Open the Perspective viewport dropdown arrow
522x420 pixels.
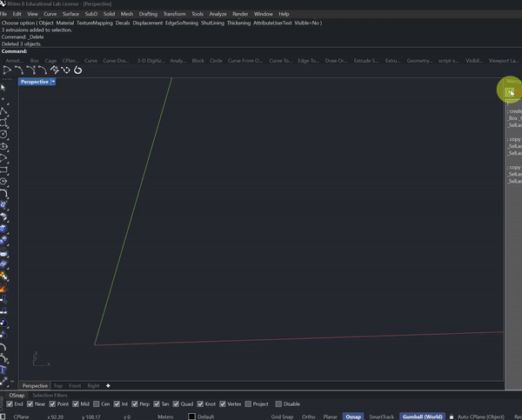[x=53, y=82]
